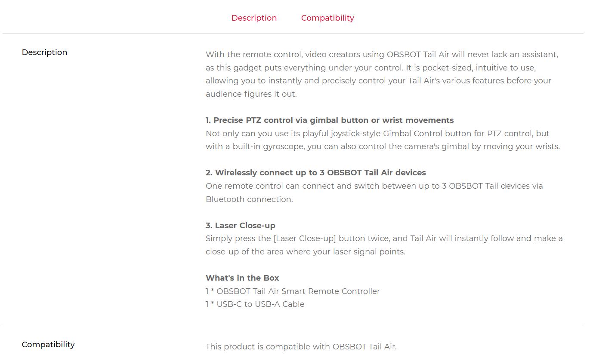The image size is (593, 364).
Task: Click the heading about connecting 3 Tail Air devices
Action: (x=315, y=172)
